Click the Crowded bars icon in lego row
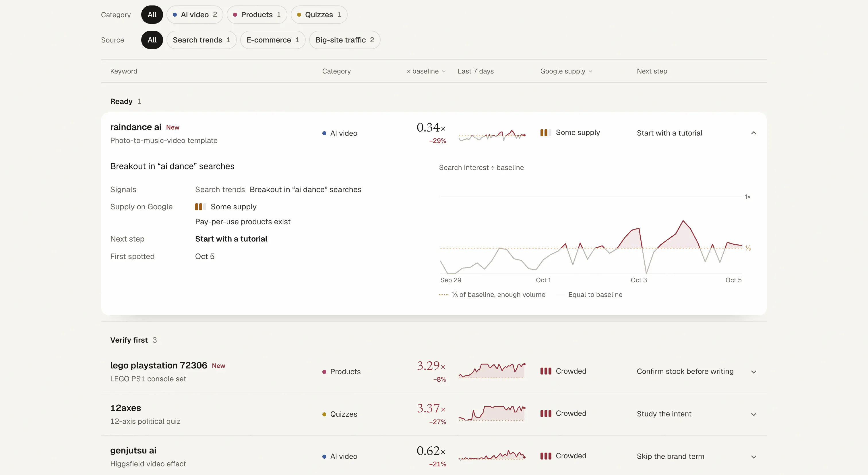 point(546,371)
